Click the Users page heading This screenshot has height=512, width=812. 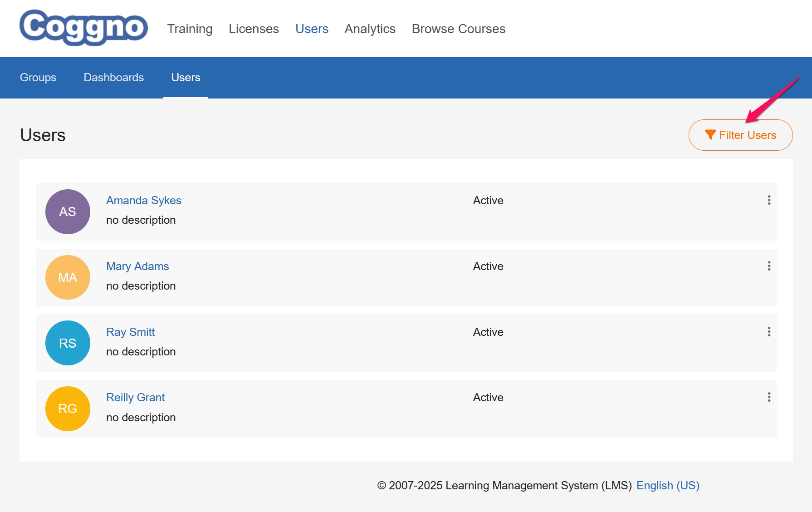[x=43, y=135]
